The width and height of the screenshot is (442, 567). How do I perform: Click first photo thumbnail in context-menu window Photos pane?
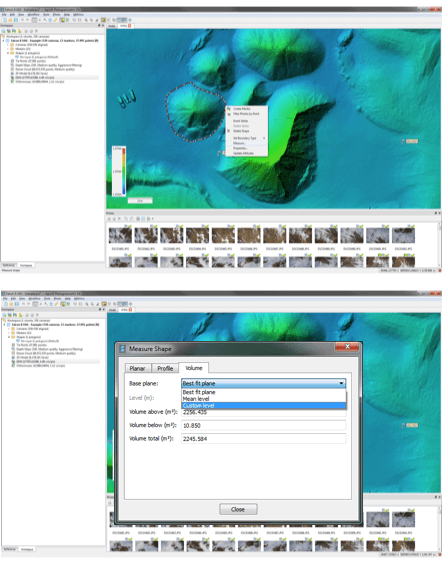(x=120, y=235)
